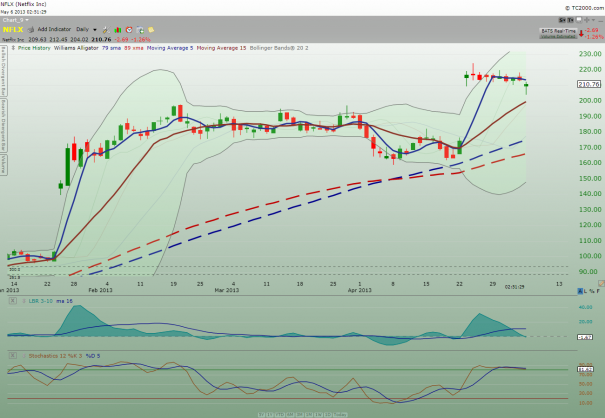The image size is (605, 418).
Task: Open the Bearish Divergent Bar side tab
Action: tap(3, 126)
